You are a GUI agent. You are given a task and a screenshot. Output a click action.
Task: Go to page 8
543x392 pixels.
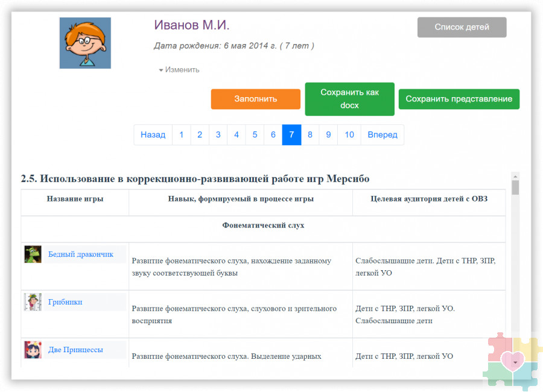[x=310, y=134]
